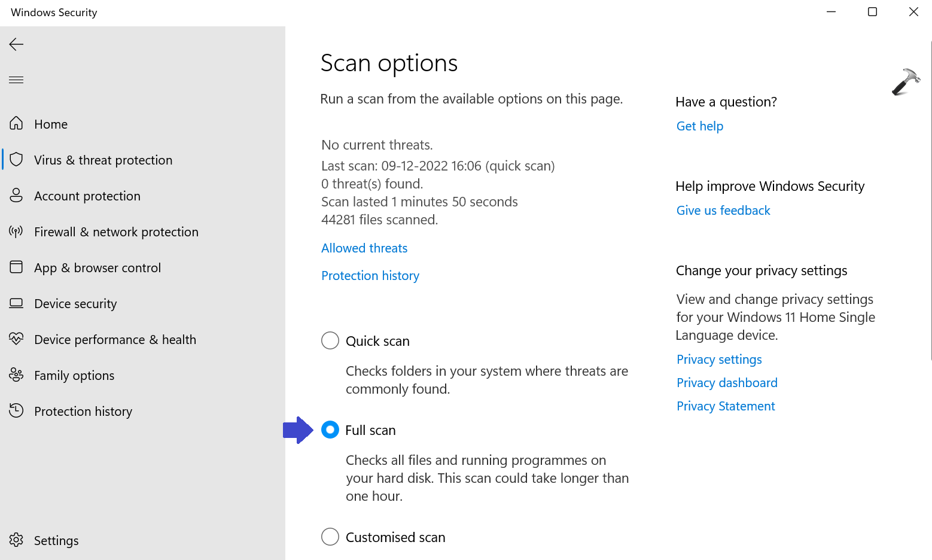Click the Device performance & health heart icon
Image resolution: width=932 pixels, height=560 pixels.
(x=16, y=339)
